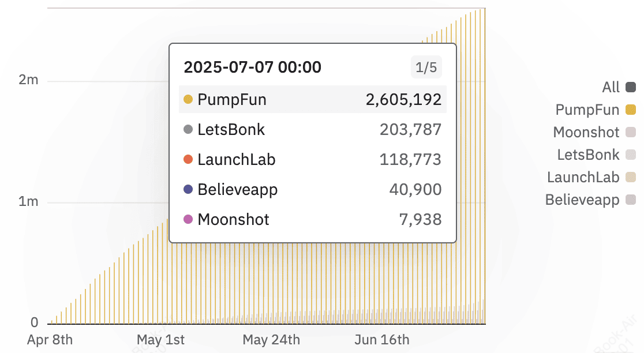
Task: Toggle the All series legend swatch
Action: point(631,87)
